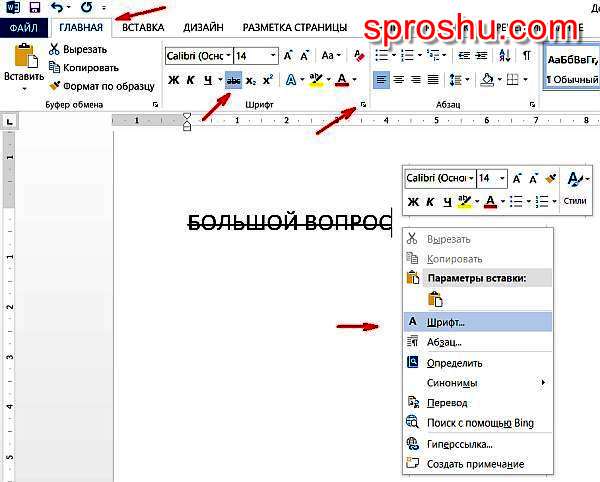Open the font name dropdown in the ribbon
The height and width of the screenshot is (482, 600).
[x=228, y=56]
